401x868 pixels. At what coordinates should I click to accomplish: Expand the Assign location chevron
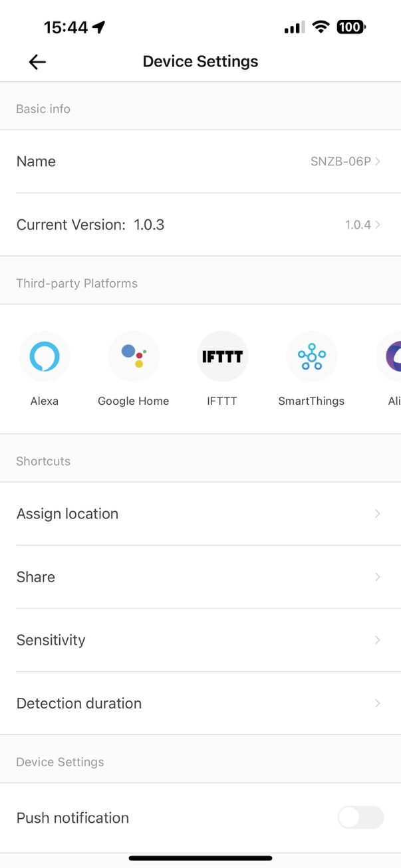[378, 514]
